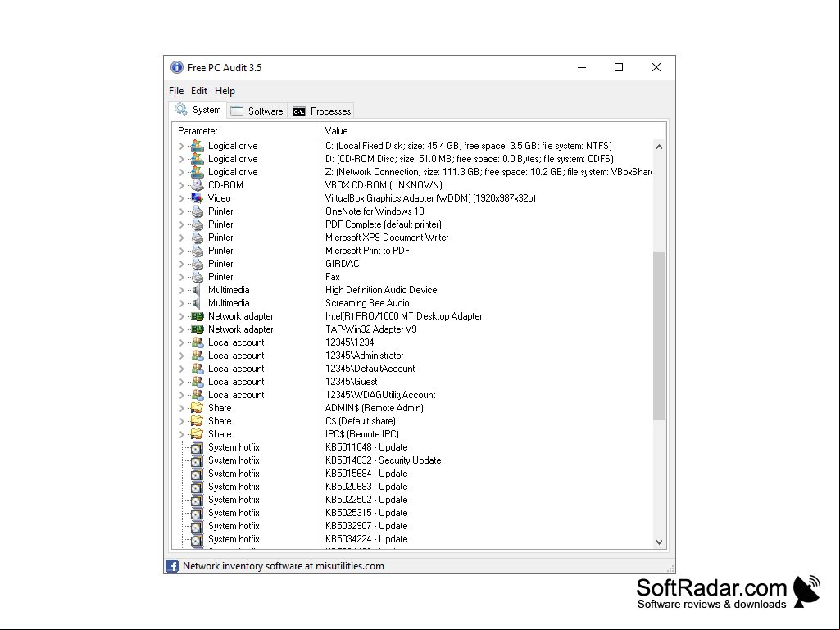This screenshot has height=630, width=840.
Task: Click the Value column header
Action: point(493,131)
